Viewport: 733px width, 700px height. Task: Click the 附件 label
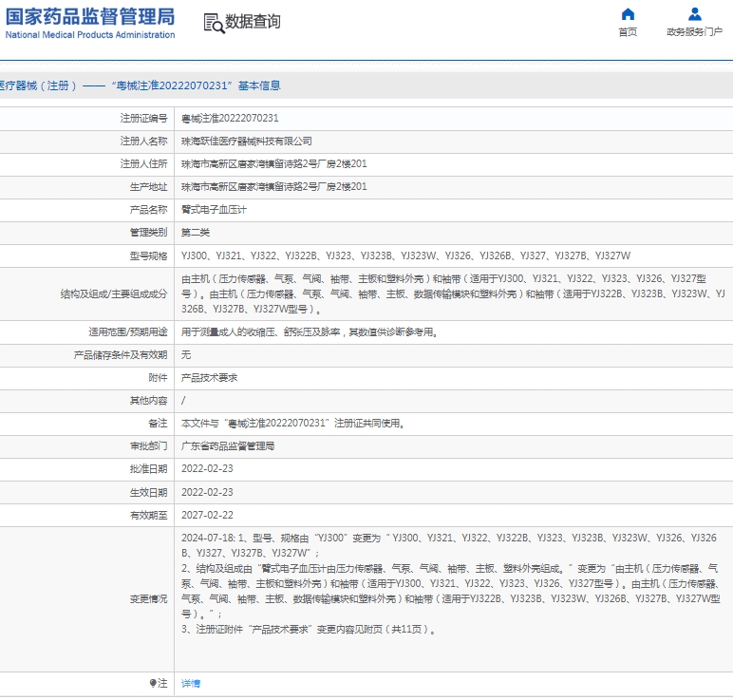tap(158, 378)
